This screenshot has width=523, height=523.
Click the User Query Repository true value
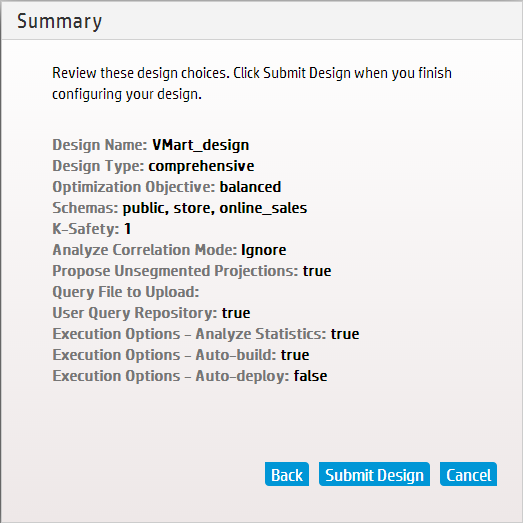coord(236,313)
